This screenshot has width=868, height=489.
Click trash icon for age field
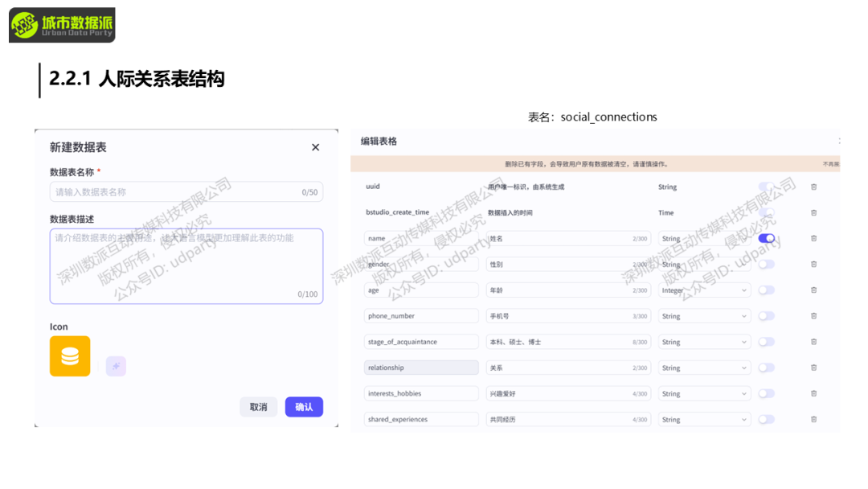pos(813,290)
